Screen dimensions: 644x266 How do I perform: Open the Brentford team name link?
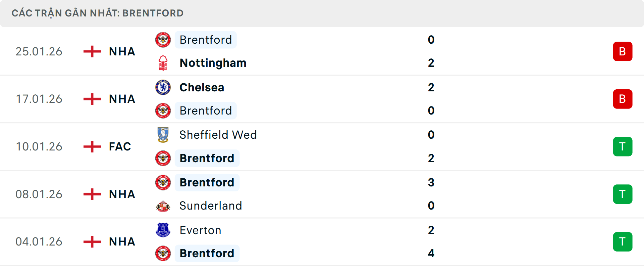(206, 40)
